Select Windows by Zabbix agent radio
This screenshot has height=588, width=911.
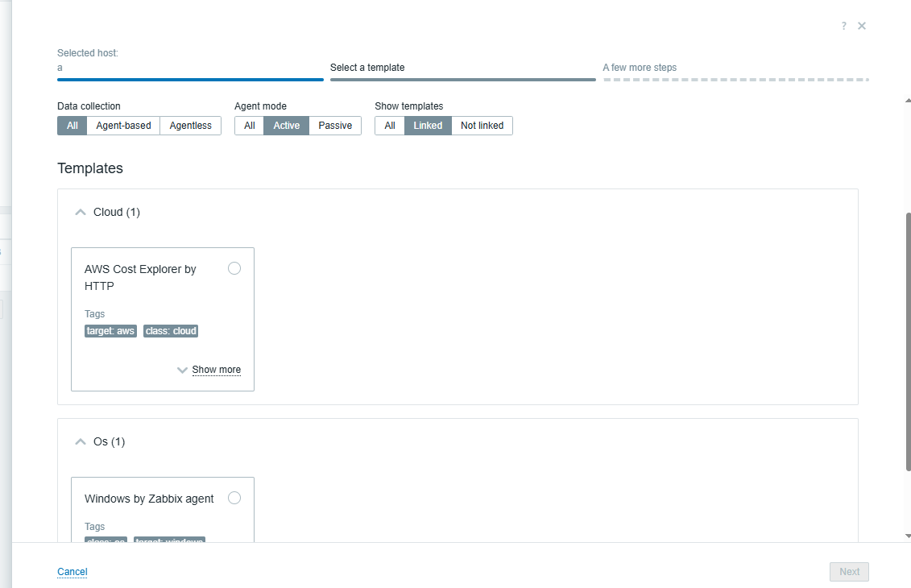click(234, 498)
